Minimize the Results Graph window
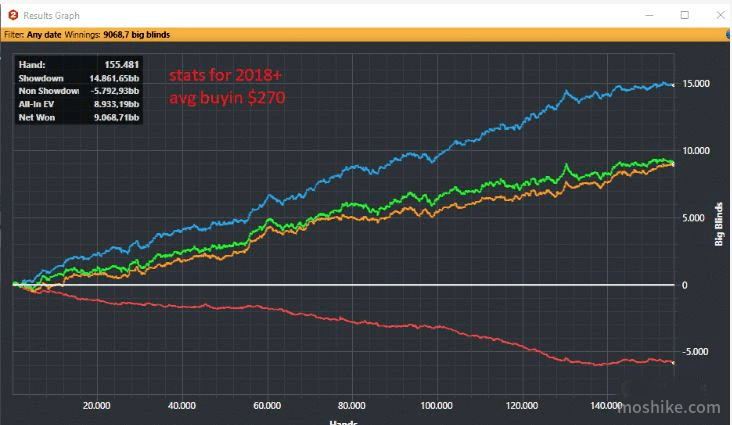This screenshot has width=732, height=425. (x=649, y=15)
